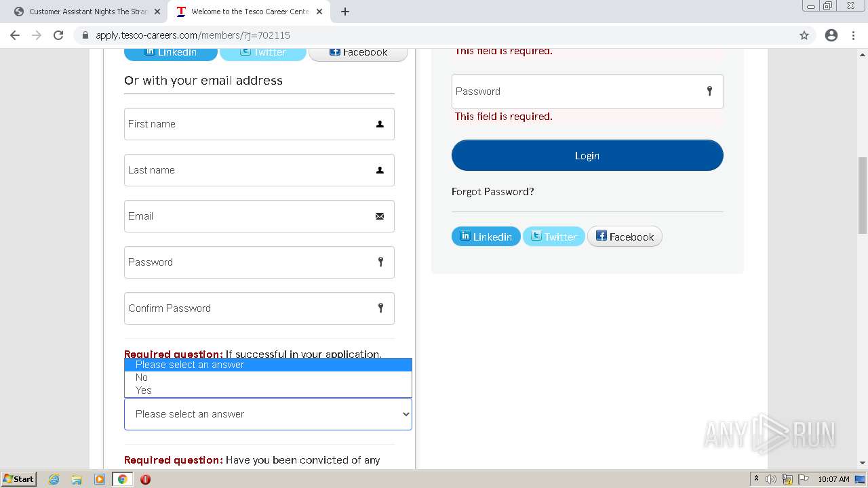The width and height of the screenshot is (868, 488).
Task: Log in with Linkedin button below Login
Action: (x=486, y=237)
